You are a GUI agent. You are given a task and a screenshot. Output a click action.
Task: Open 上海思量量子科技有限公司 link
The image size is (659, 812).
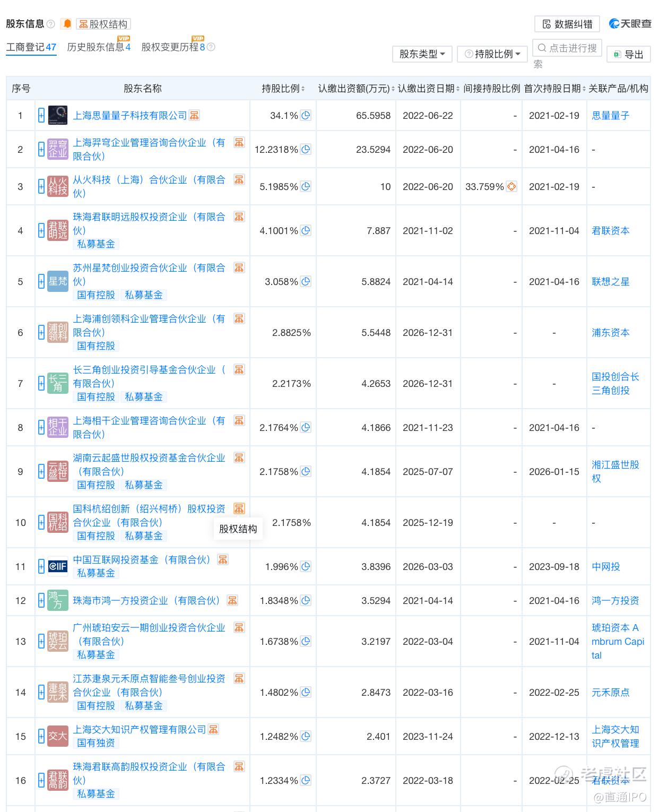click(130, 115)
